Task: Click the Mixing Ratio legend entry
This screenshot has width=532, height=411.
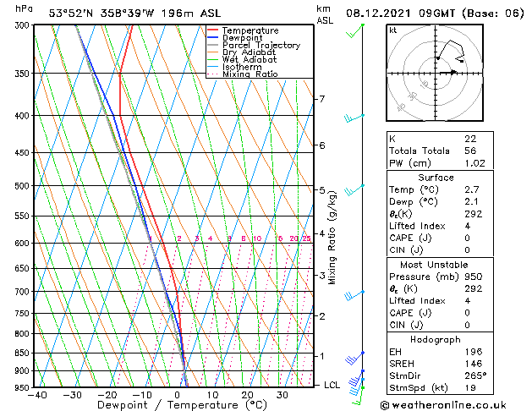Action: [x=250, y=74]
